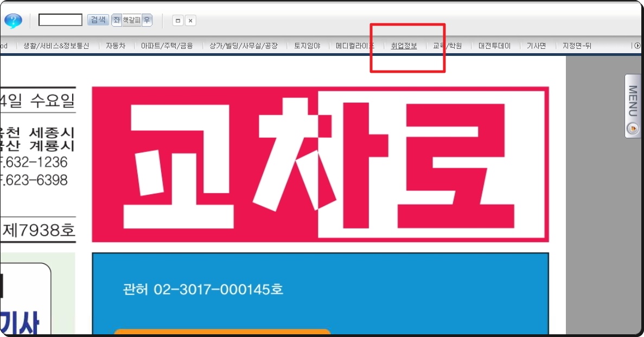Open the 기사면 section tab

tap(537, 46)
